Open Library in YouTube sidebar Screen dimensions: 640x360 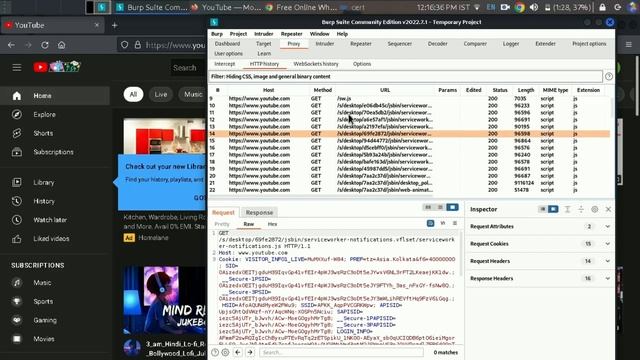44,182
